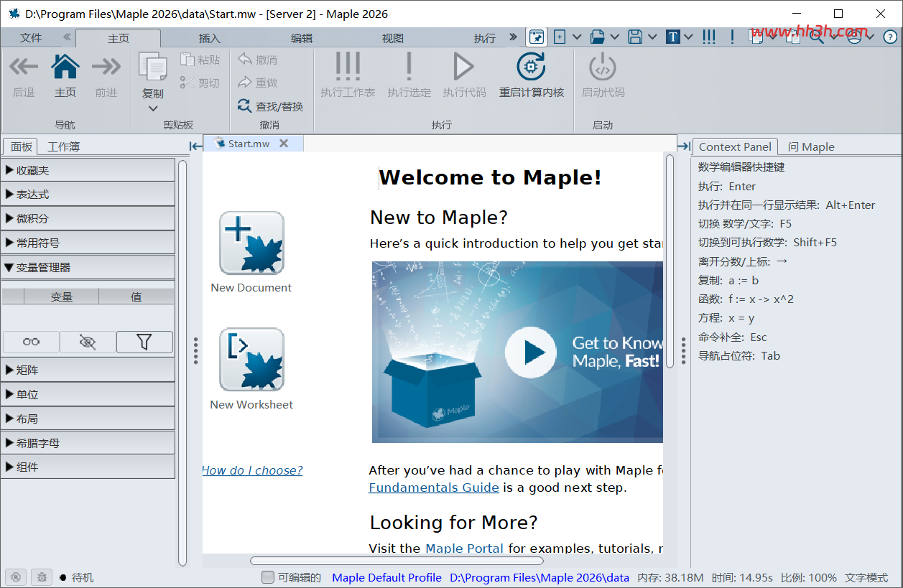Open the dropdown next to the save icon
This screenshot has width=903, height=588.
(652, 37)
